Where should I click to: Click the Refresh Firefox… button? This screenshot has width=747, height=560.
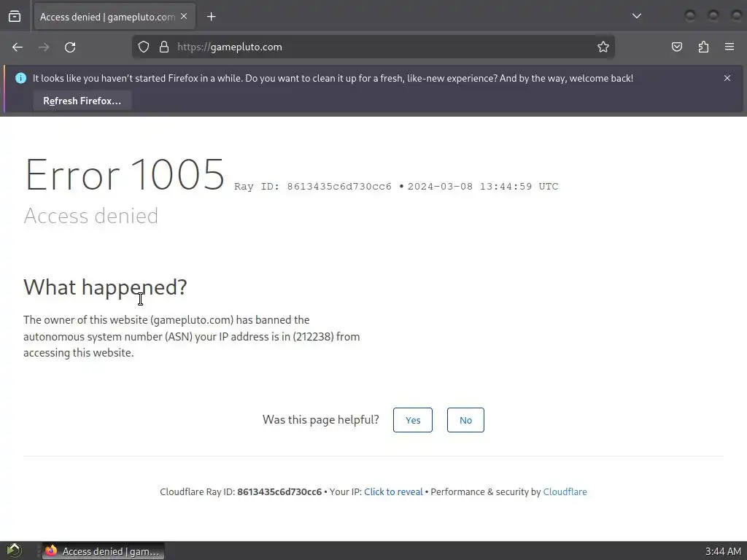click(82, 101)
